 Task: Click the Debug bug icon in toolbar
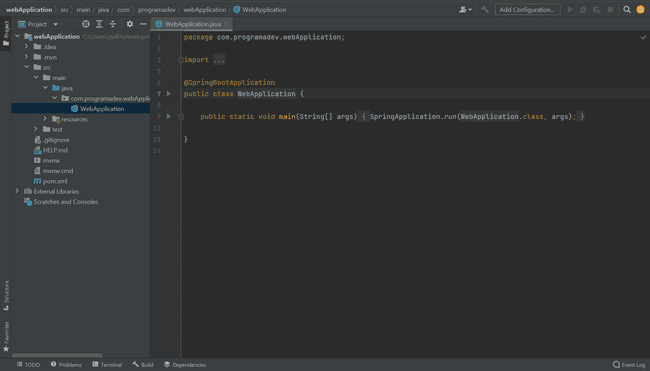[x=583, y=9]
